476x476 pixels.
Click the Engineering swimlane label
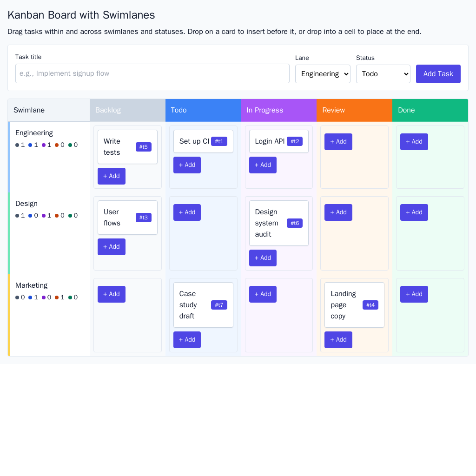(x=34, y=133)
